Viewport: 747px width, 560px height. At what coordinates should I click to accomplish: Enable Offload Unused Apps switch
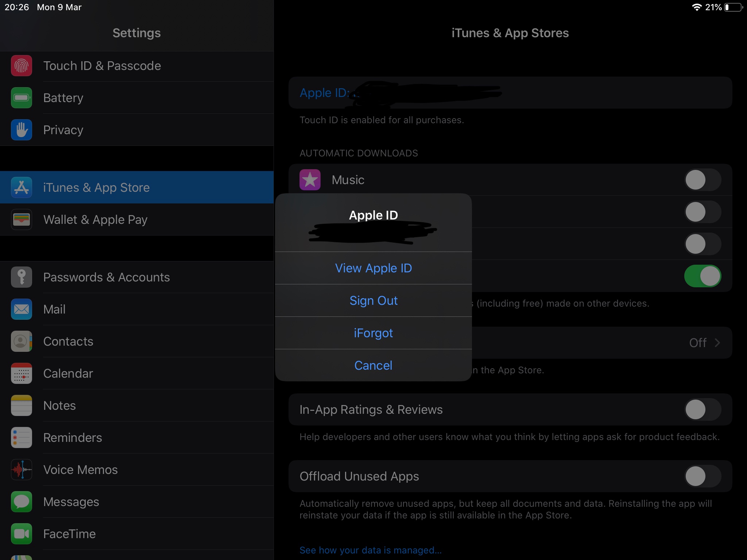point(702,476)
